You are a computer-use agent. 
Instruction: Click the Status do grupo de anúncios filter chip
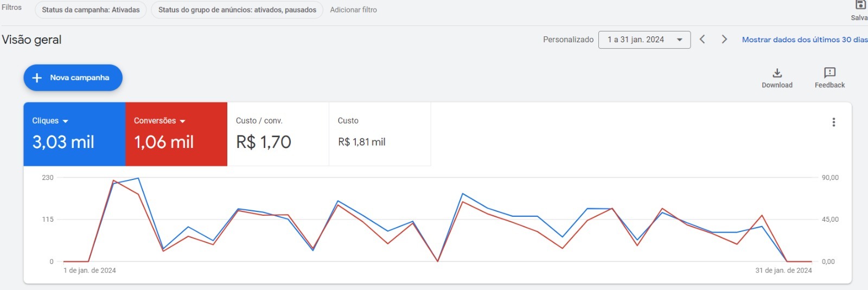pos(237,10)
